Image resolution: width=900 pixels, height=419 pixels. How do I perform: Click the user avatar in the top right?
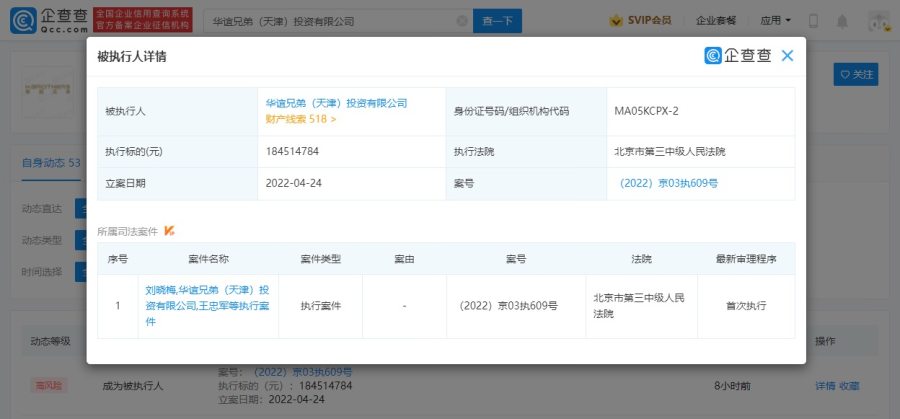coord(878,20)
